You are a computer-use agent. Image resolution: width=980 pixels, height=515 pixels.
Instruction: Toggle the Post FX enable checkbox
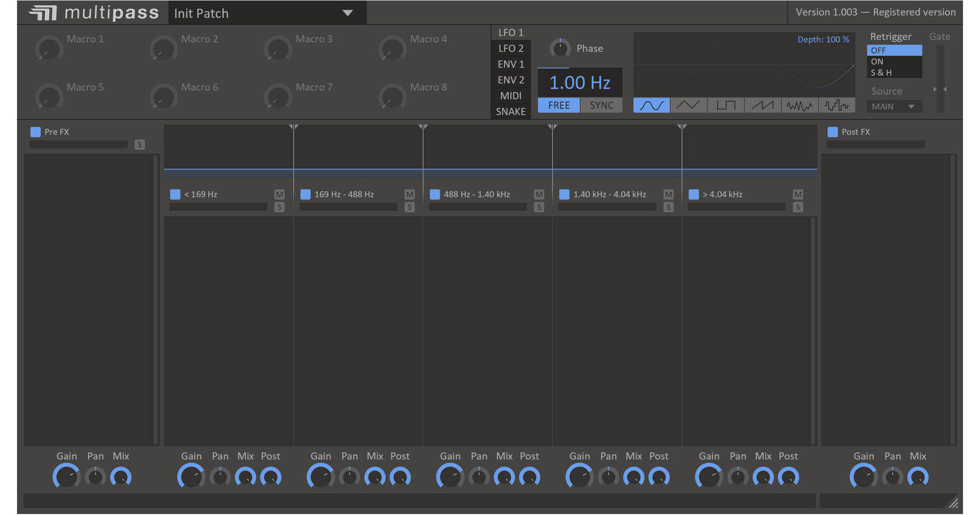(x=832, y=132)
